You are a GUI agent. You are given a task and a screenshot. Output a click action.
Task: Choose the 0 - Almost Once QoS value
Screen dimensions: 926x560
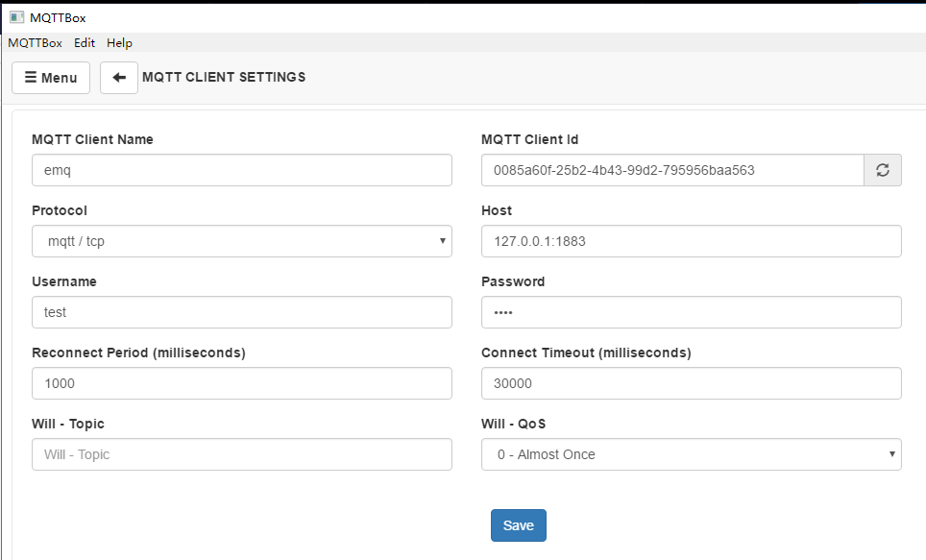691,453
